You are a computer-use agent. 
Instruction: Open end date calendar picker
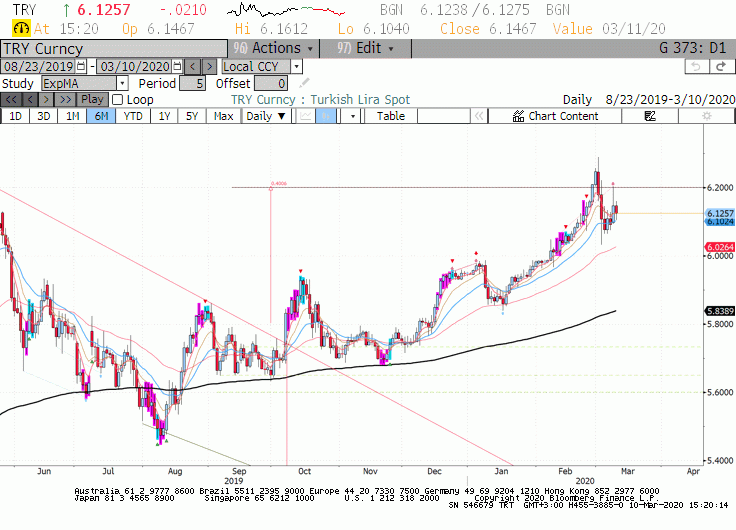click(177, 66)
